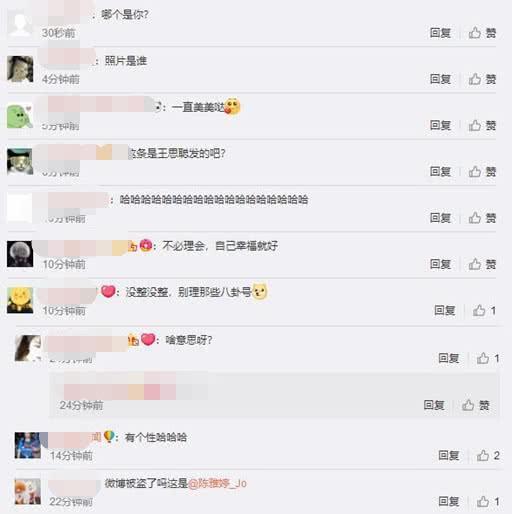Like the comment '照片是谁'
The width and height of the screenshot is (512, 514).
pos(482,79)
